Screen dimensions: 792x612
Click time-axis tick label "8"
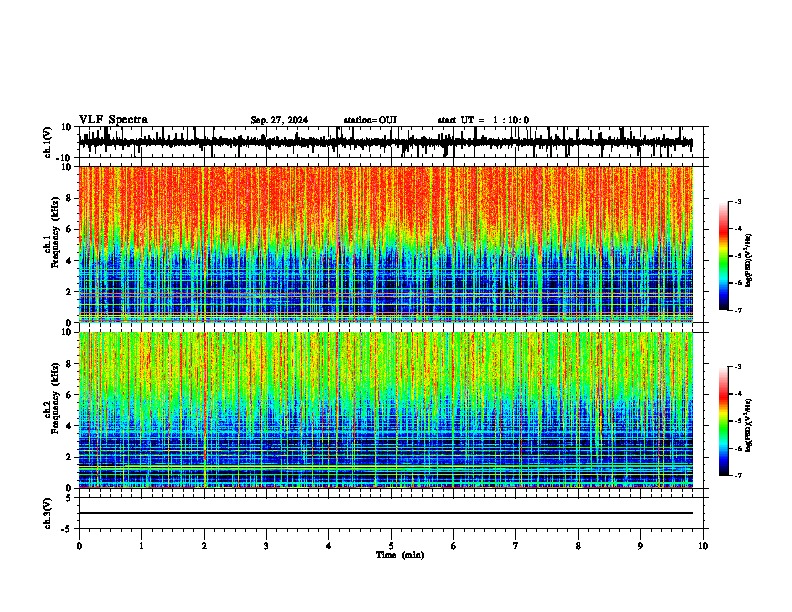(x=578, y=546)
